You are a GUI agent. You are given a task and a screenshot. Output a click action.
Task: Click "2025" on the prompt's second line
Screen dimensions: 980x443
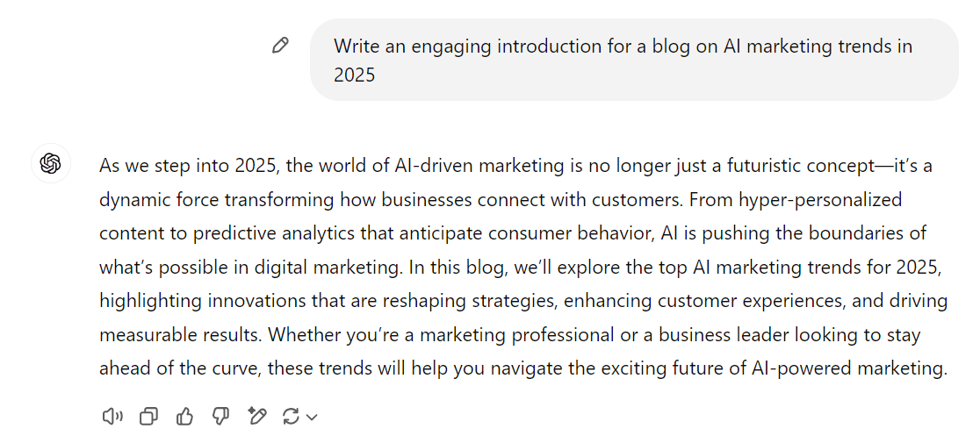pyautogui.click(x=355, y=75)
